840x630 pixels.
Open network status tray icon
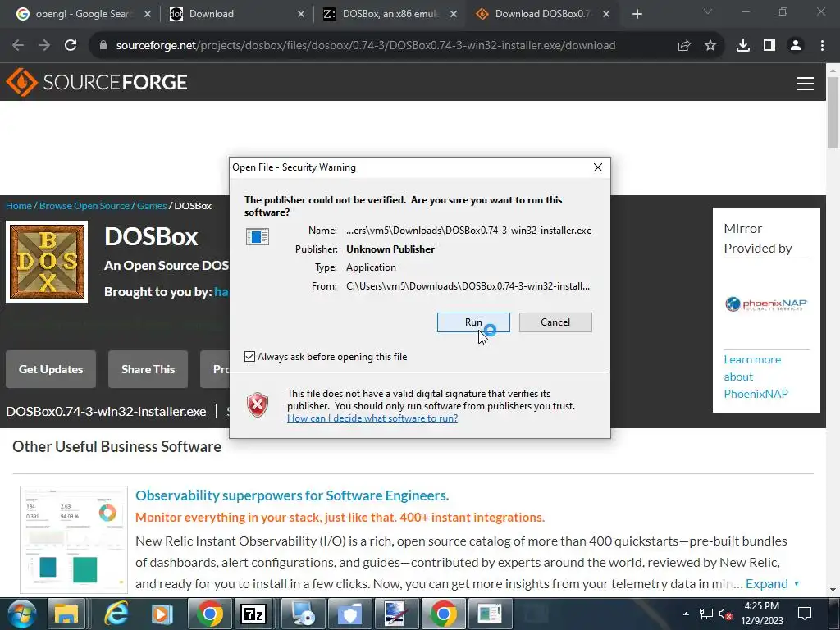[706, 614]
